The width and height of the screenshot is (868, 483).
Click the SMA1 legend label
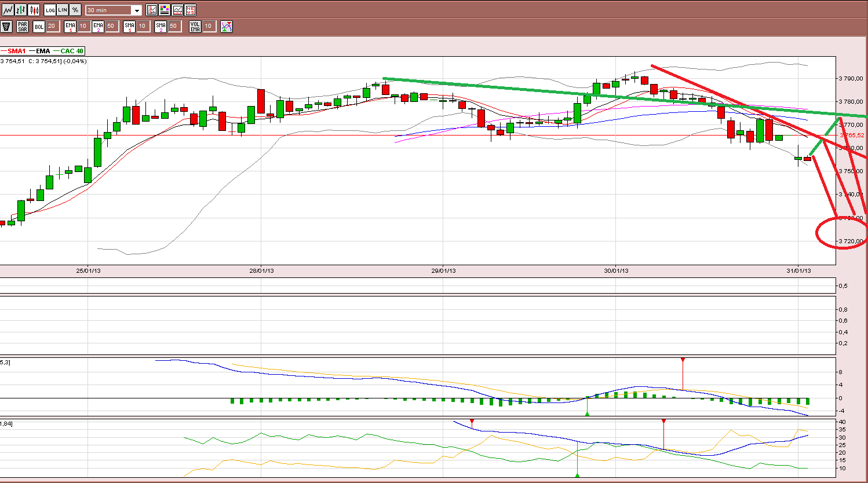[x=16, y=51]
